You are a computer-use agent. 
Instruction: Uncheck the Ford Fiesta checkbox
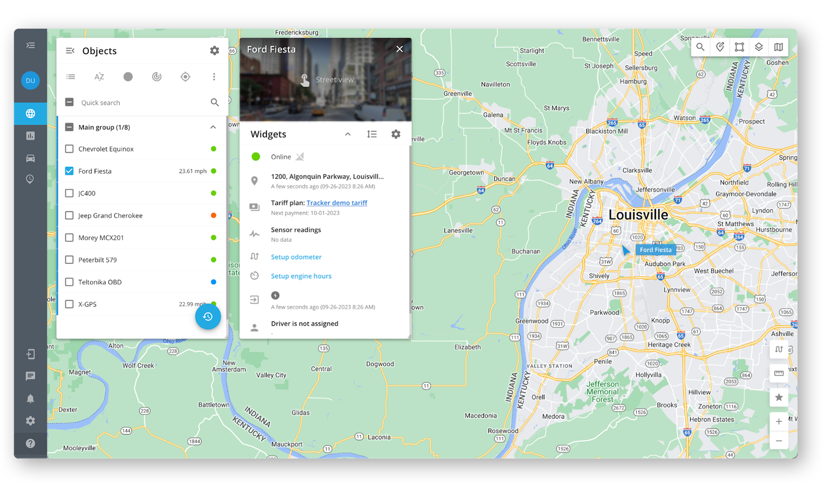click(x=70, y=171)
